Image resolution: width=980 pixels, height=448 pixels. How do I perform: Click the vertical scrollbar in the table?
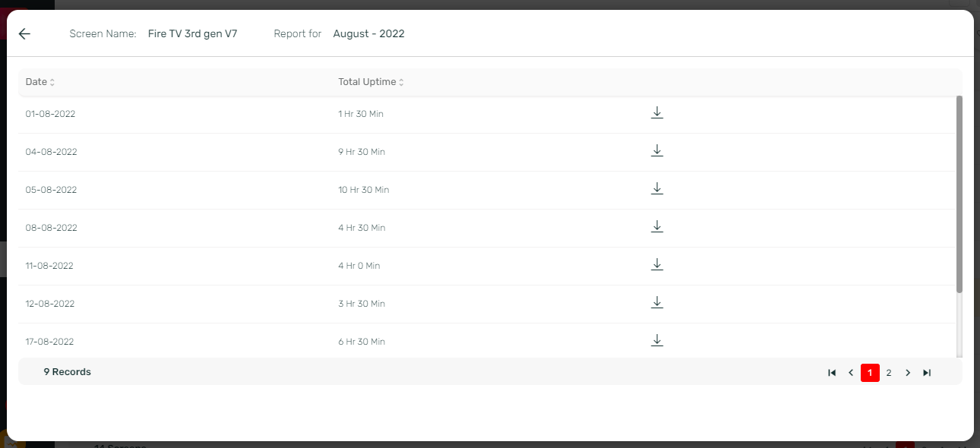(x=959, y=194)
